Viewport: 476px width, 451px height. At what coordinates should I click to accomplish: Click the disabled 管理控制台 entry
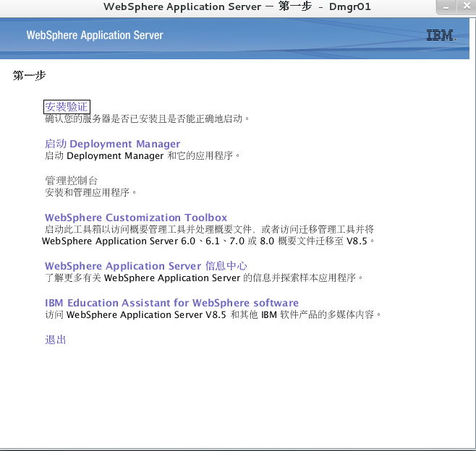[72, 181]
